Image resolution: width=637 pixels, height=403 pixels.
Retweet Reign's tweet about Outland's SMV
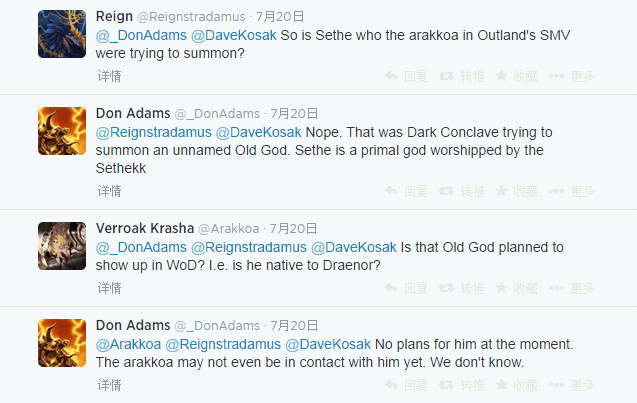[x=462, y=76]
